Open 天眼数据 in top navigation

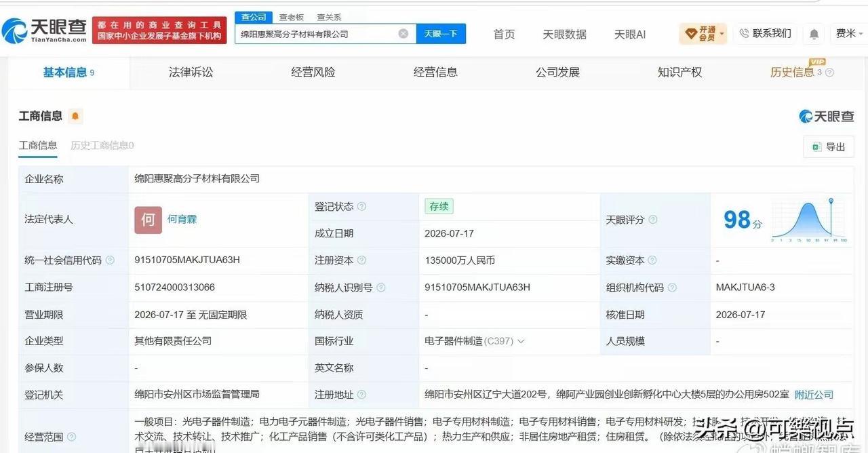click(564, 34)
